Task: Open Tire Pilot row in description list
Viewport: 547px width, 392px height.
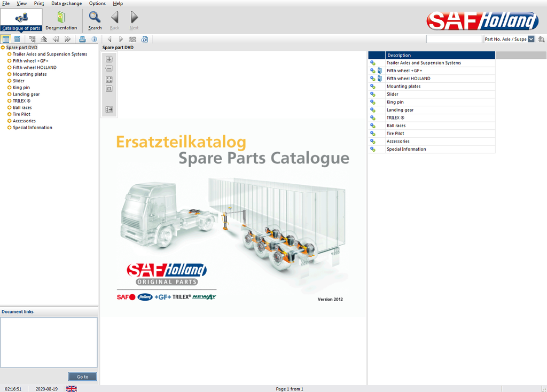Action: (x=395, y=134)
